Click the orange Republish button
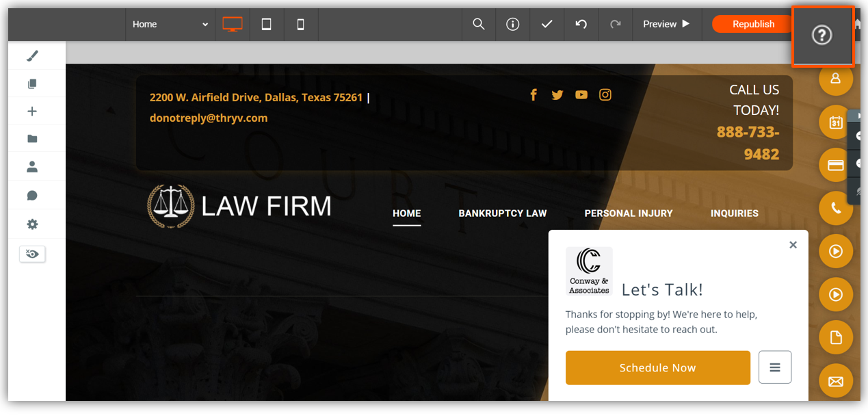 pos(753,25)
